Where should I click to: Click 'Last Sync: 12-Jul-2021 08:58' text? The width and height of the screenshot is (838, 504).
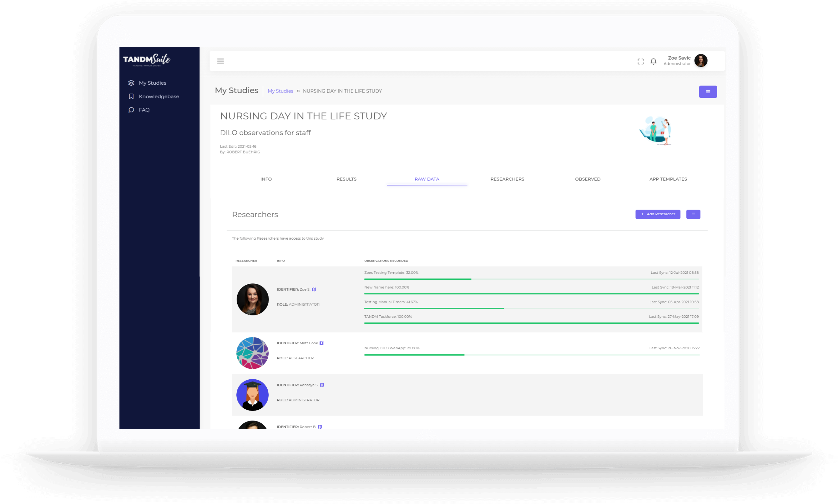pyautogui.click(x=674, y=273)
